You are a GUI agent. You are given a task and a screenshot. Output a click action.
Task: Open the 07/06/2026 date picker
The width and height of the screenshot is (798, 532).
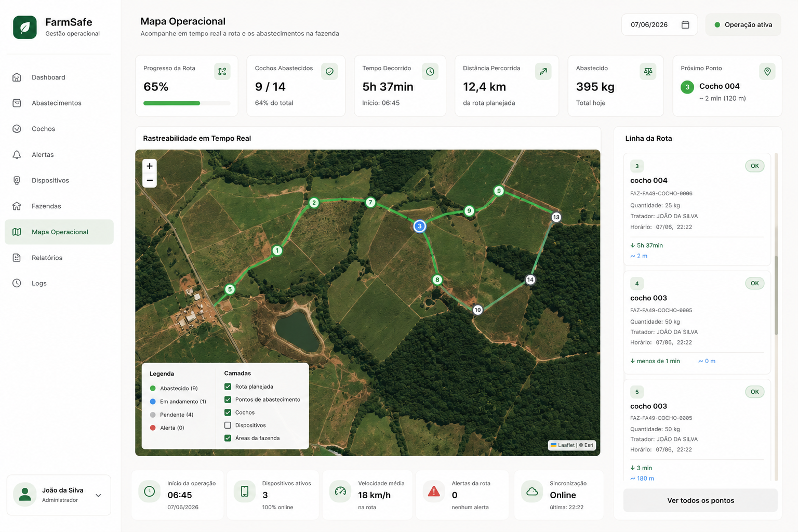click(659, 25)
